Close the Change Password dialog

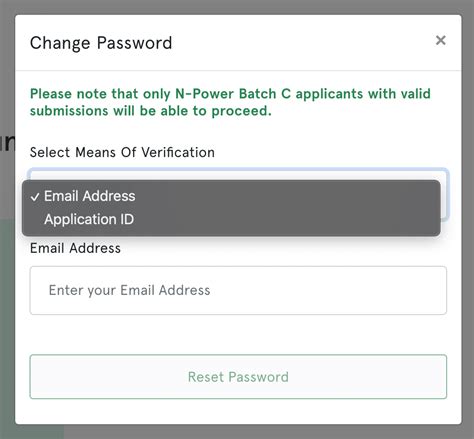pos(441,40)
